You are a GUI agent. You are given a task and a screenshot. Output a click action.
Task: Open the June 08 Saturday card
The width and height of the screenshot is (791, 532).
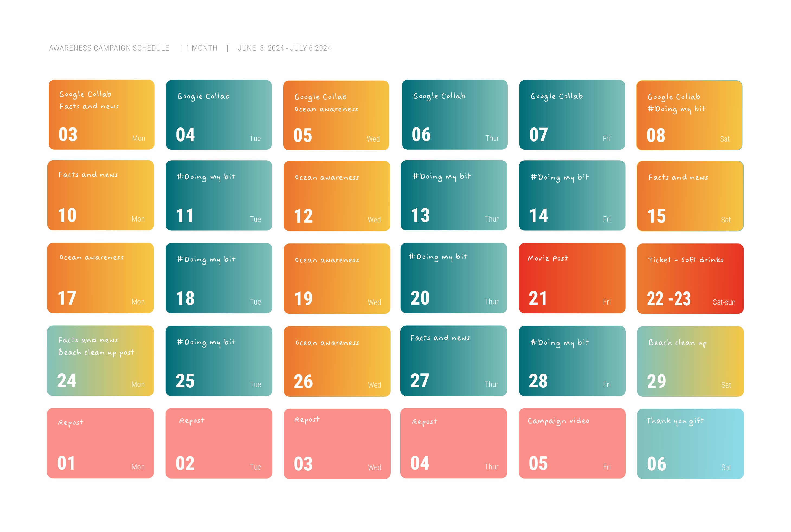pyautogui.click(x=689, y=115)
